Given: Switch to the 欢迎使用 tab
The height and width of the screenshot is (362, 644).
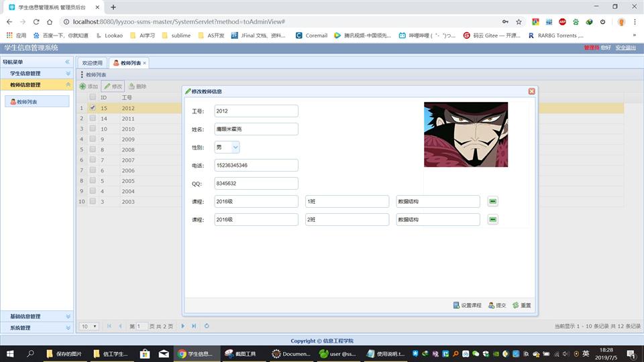Looking at the screenshot, I should 91,63.
